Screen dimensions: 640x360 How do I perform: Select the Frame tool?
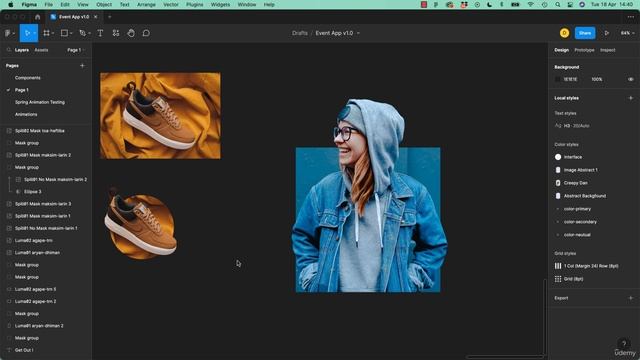[47, 33]
